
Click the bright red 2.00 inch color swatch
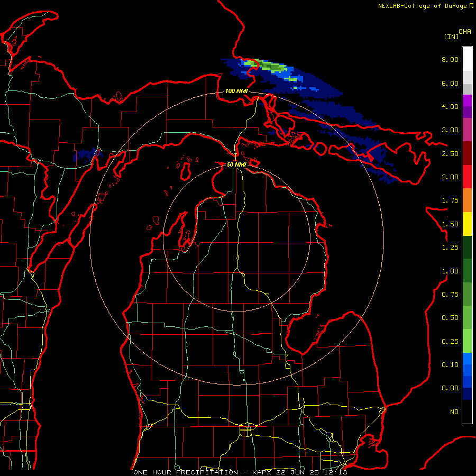467,177
